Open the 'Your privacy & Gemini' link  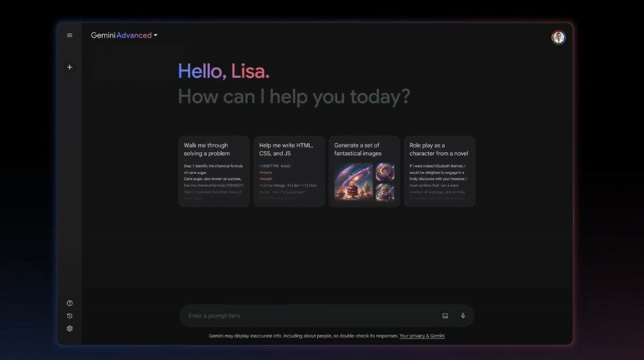[x=421, y=335]
